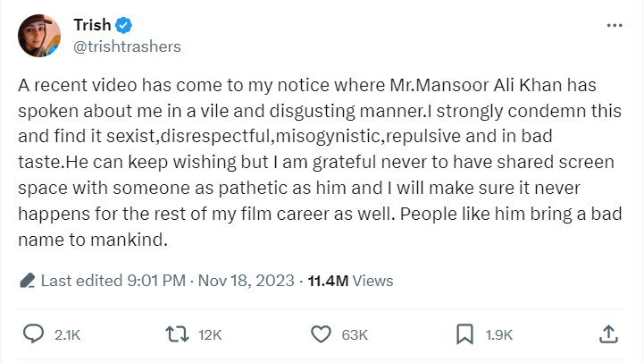Click the 2.1K replies count
Viewport: 644px width, 363px height.
(x=67, y=335)
